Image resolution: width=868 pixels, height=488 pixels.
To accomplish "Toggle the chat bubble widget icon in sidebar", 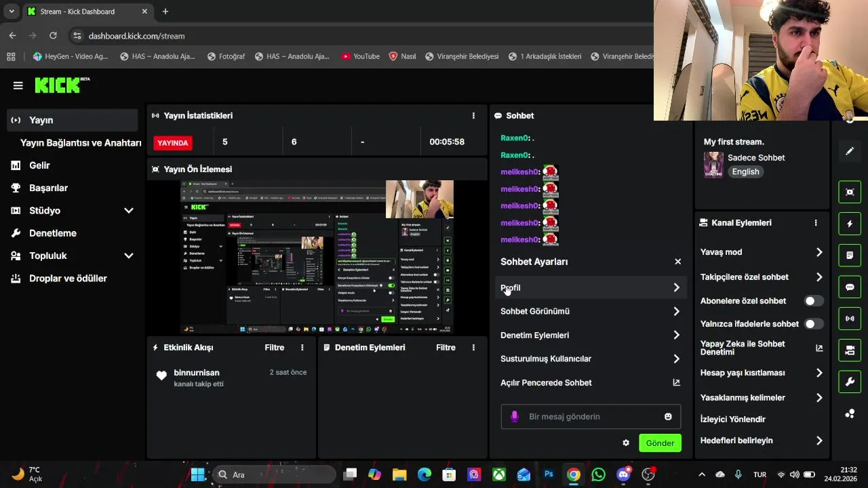I will point(850,287).
